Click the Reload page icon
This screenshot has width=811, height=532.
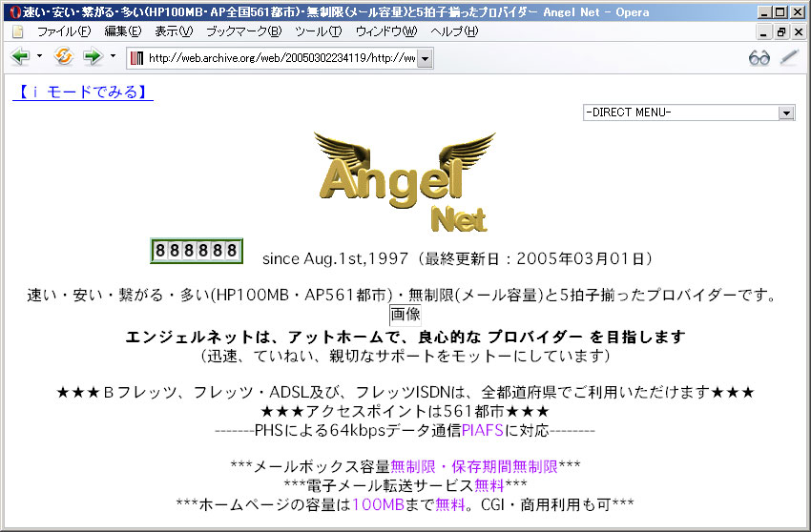click(64, 57)
